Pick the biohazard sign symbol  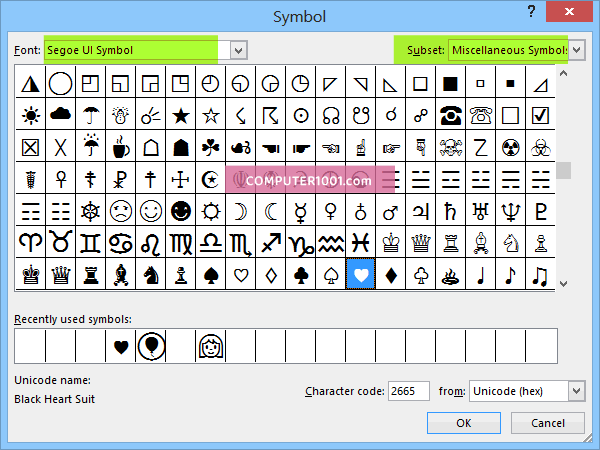coord(540,147)
